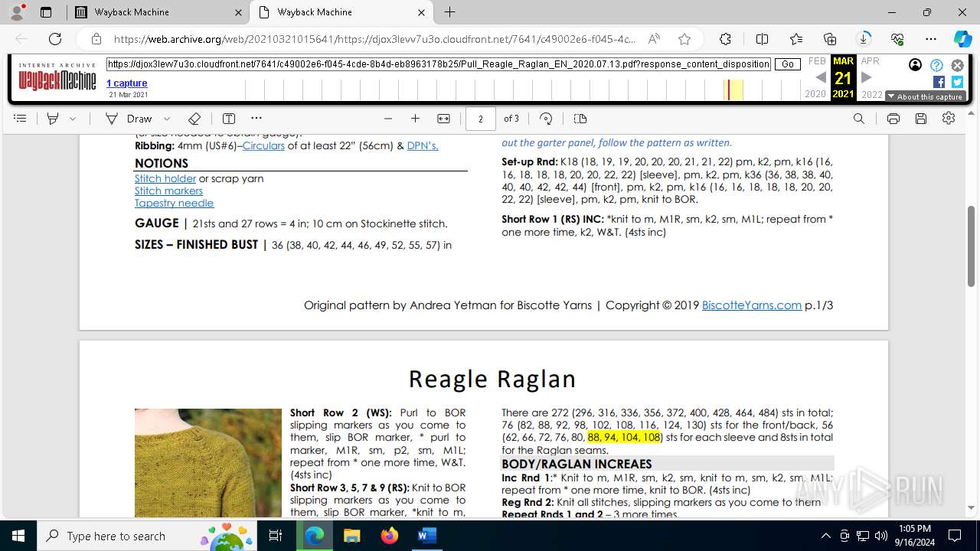Close the active Wayback Machine tab

tap(421, 12)
